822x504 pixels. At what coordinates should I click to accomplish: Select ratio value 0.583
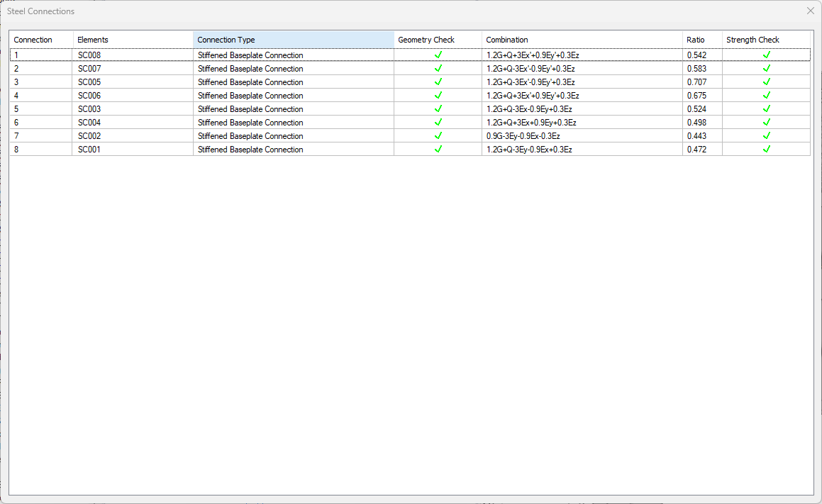pos(702,69)
